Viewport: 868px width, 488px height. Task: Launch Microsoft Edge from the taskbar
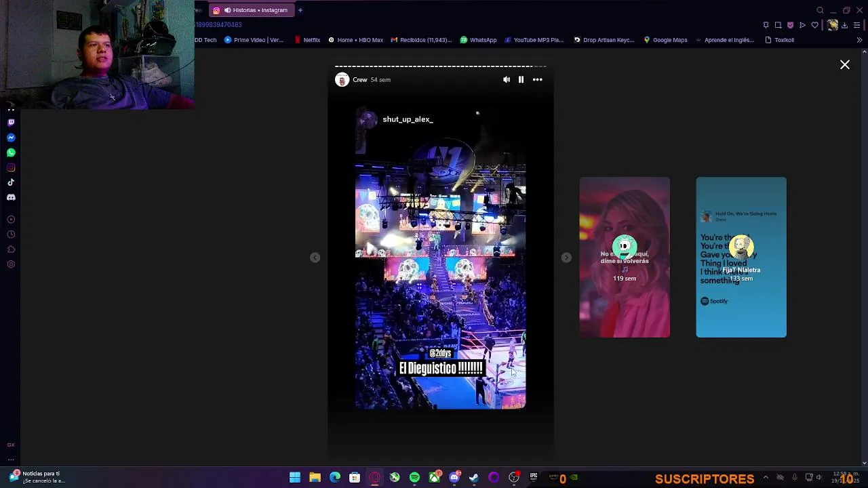point(335,478)
